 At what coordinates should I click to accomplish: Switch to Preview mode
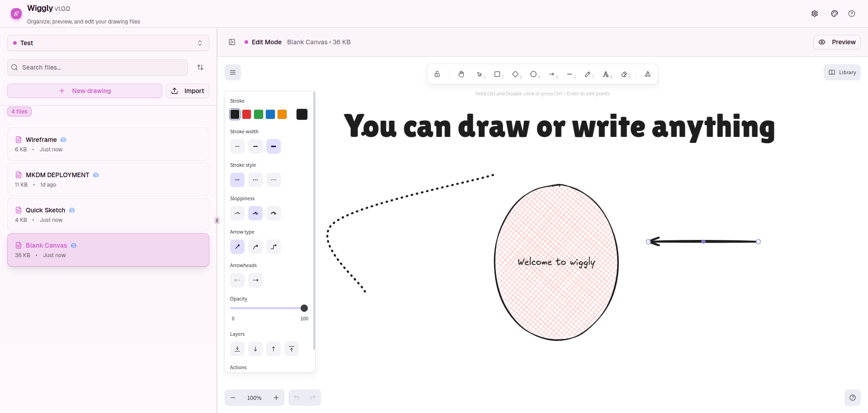coord(837,42)
